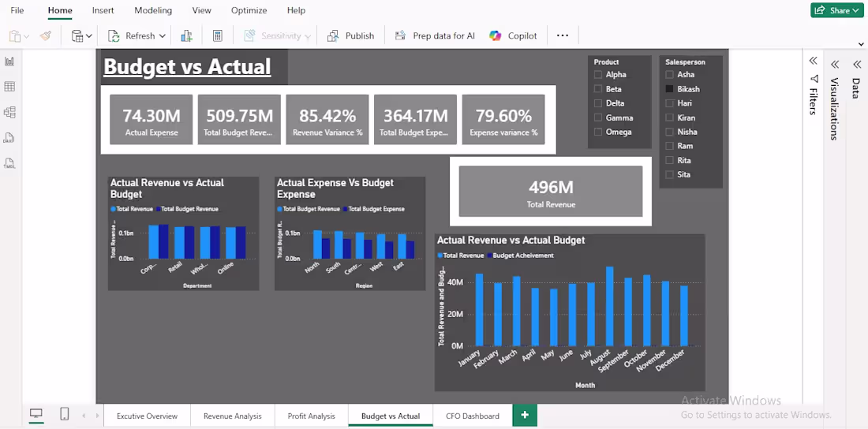The height and width of the screenshot is (429, 868).
Task: Go to previous page tabs arrow
Action: [84, 415]
